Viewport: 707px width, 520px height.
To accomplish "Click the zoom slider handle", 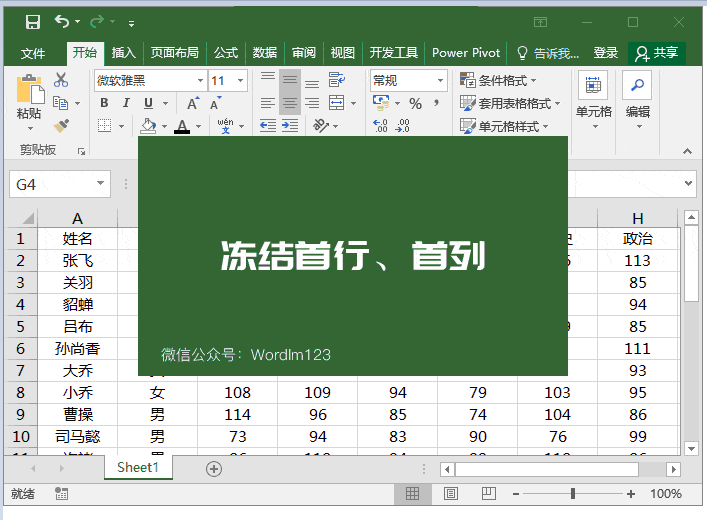I will tap(573, 493).
